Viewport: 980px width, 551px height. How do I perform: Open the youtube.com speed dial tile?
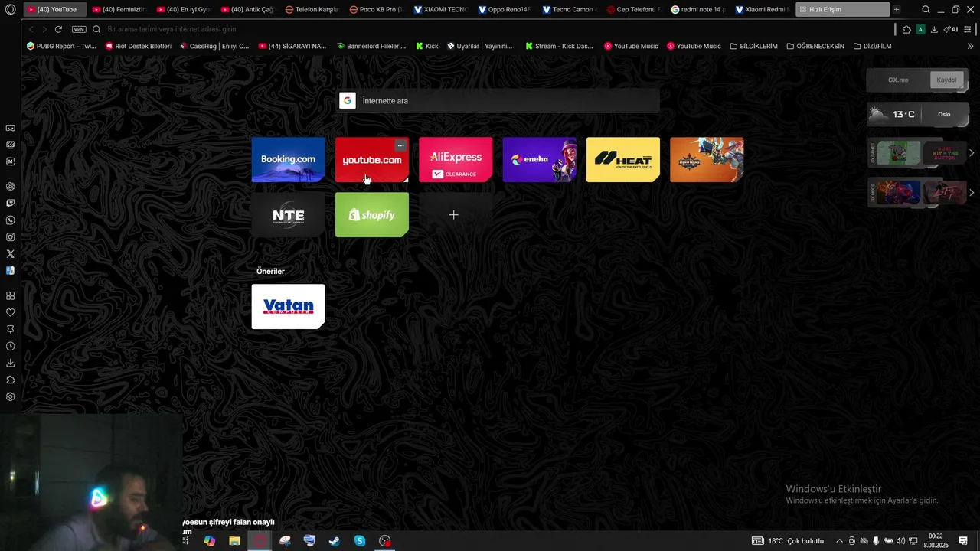click(x=372, y=160)
